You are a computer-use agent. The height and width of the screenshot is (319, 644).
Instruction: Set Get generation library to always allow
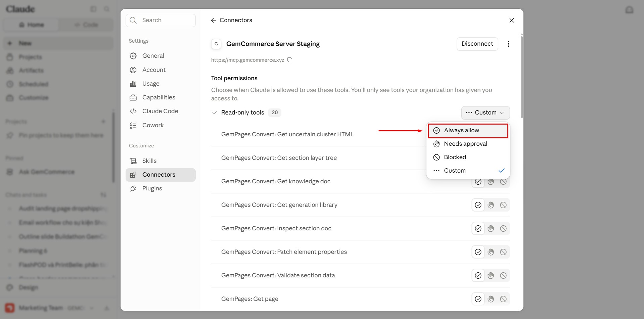coord(478,205)
